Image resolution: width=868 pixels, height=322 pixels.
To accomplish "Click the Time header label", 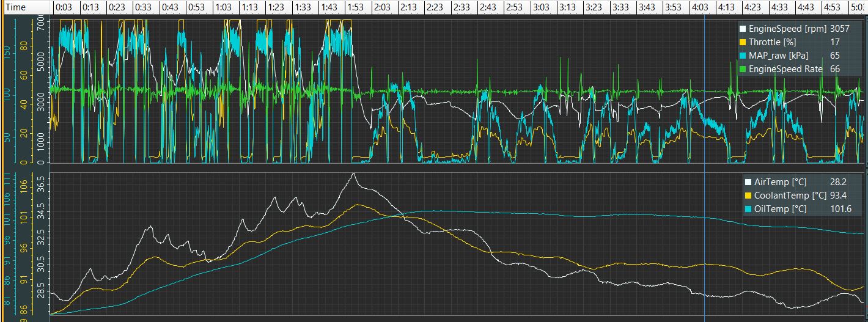I will coord(15,7).
